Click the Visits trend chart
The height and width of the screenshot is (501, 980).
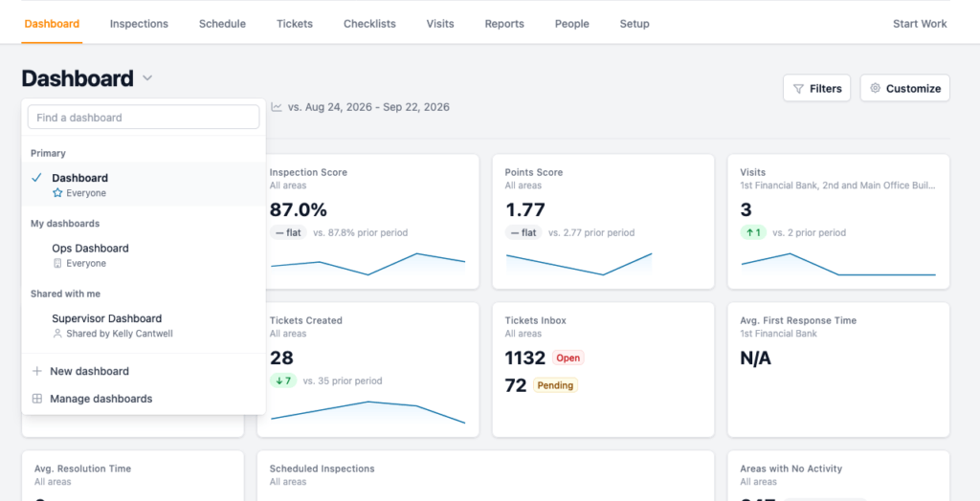(838, 264)
